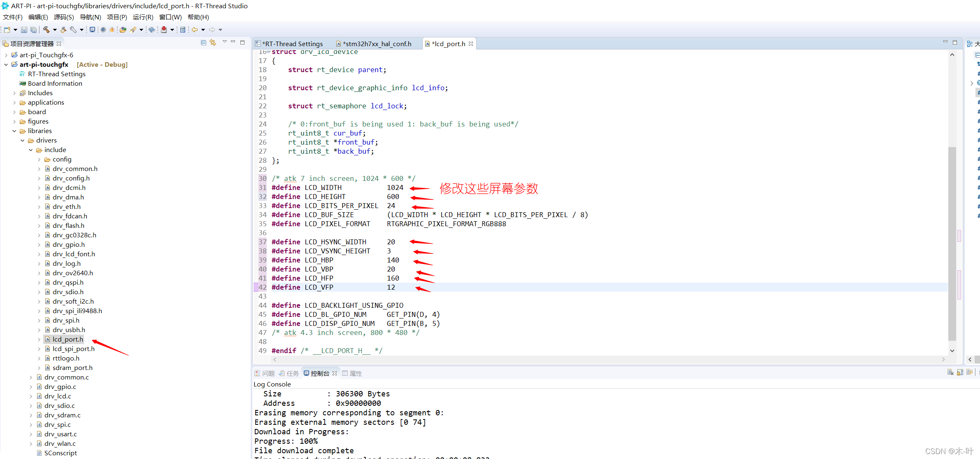Screen dimensions: 980x459
Task: Open dropdown next to the New icon
Action: point(15,30)
